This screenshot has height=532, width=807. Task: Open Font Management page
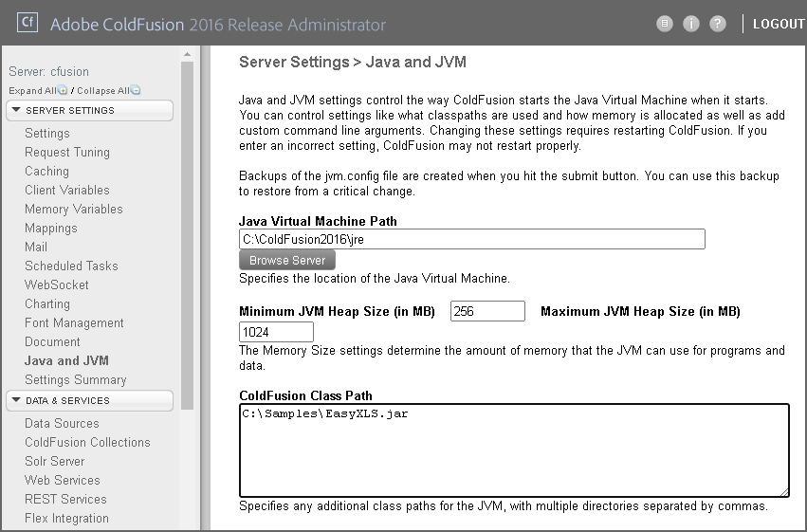coord(74,323)
